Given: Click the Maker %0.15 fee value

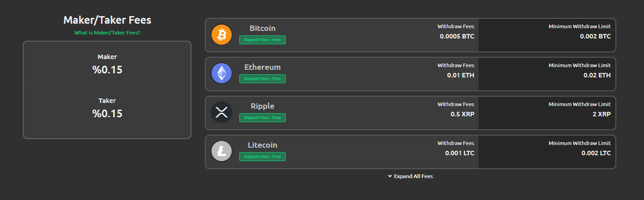Looking at the screenshot, I should point(107,70).
